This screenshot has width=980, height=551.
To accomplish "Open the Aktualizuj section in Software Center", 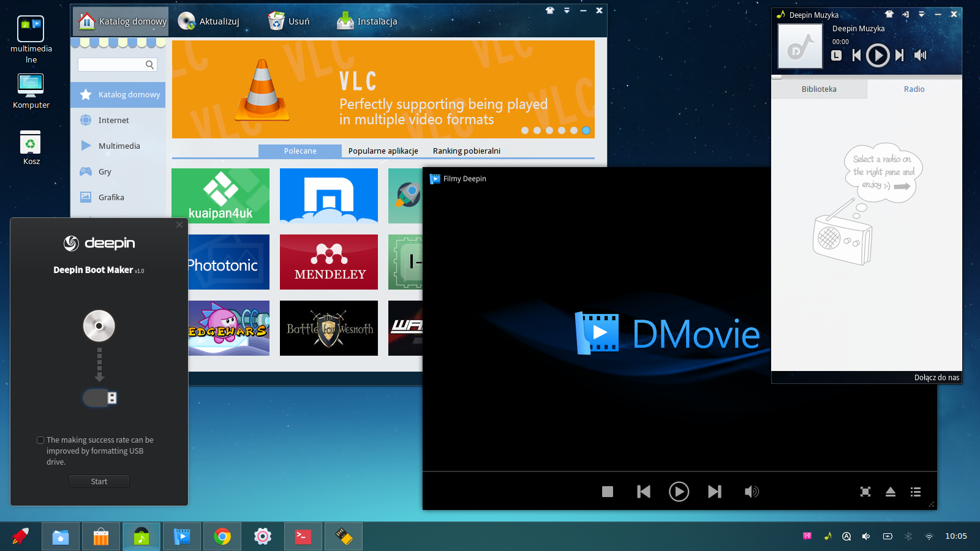I will coord(208,21).
